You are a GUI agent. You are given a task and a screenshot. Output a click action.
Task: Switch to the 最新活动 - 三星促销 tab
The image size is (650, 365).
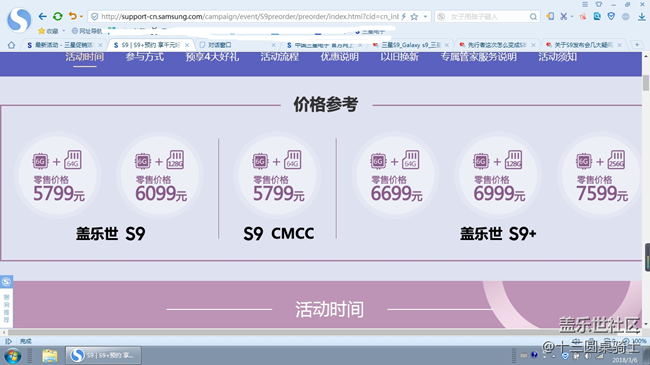[x=61, y=45]
